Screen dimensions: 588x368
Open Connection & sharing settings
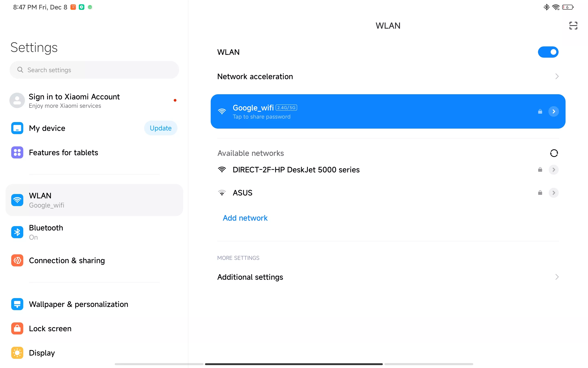[94, 260]
